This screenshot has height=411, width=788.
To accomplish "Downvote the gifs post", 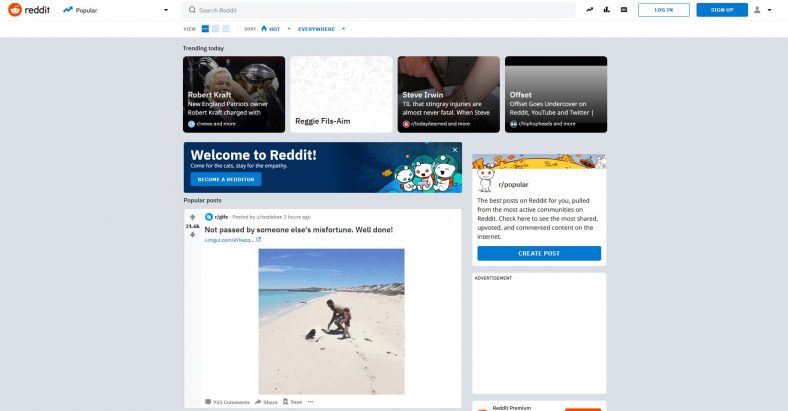I will tap(192, 235).
